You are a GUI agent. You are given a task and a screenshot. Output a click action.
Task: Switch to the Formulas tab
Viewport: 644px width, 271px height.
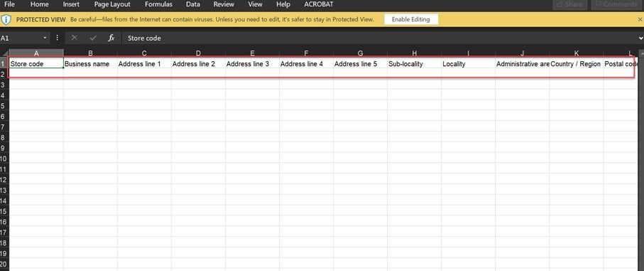158,4
